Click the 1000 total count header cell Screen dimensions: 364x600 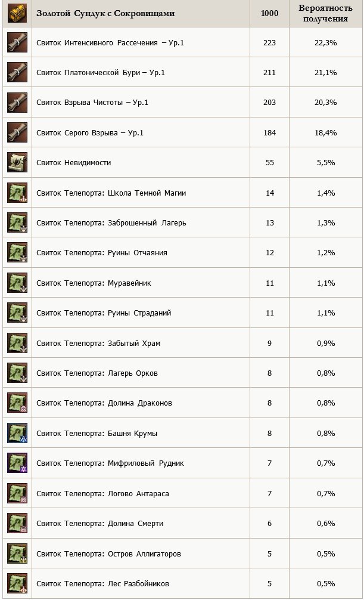coord(269,13)
